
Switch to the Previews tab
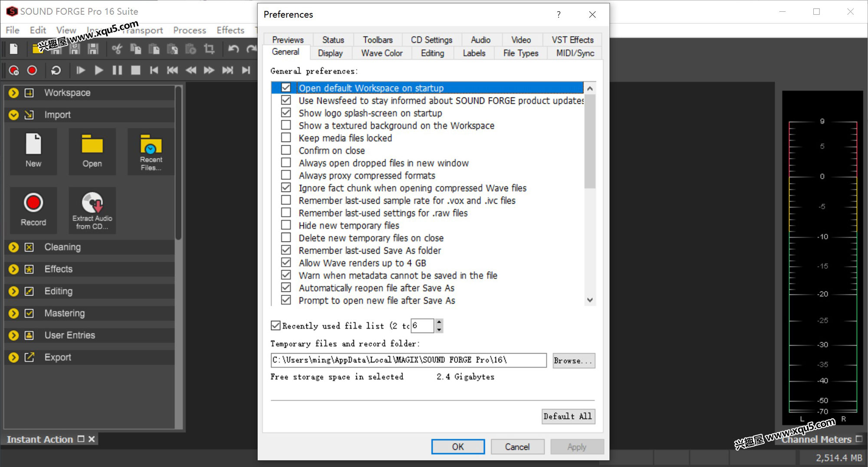pyautogui.click(x=288, y=40)
